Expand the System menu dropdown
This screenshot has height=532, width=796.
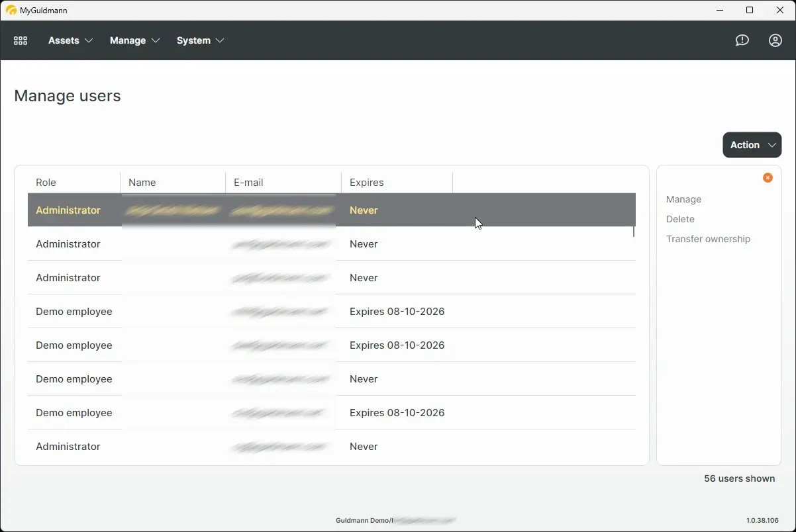coord(200,40)
